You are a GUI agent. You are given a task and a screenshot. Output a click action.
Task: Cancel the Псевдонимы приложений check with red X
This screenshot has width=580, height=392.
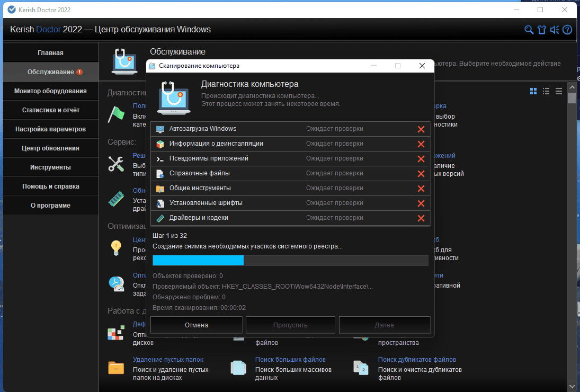click(421, 158)
